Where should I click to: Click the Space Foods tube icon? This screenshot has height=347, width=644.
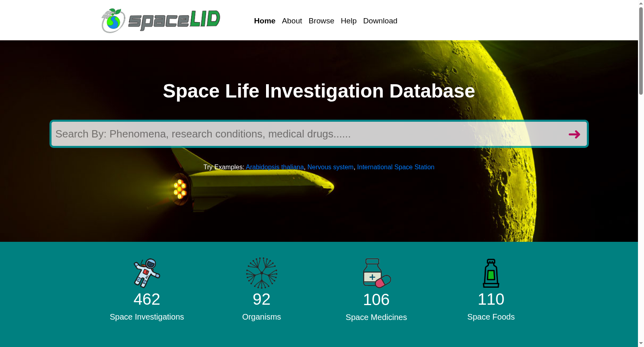pos(491,273)
